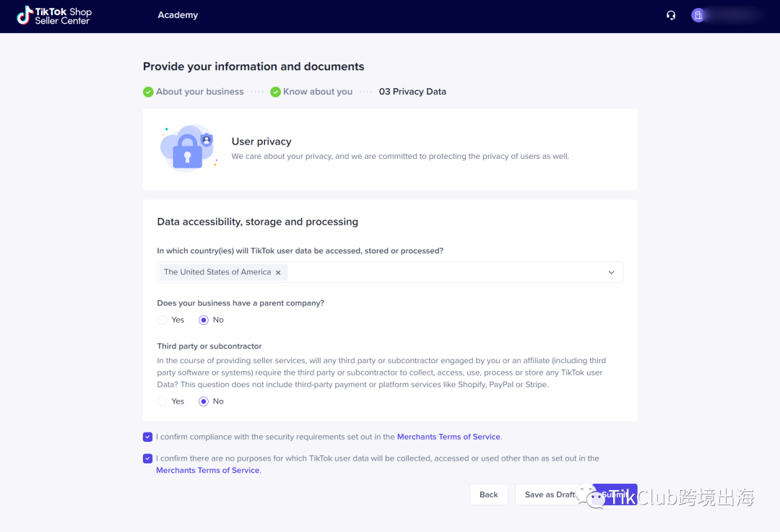Select Yes for parent company question
The height and width of the screenshot is (532, 780).
pos(162,320)
